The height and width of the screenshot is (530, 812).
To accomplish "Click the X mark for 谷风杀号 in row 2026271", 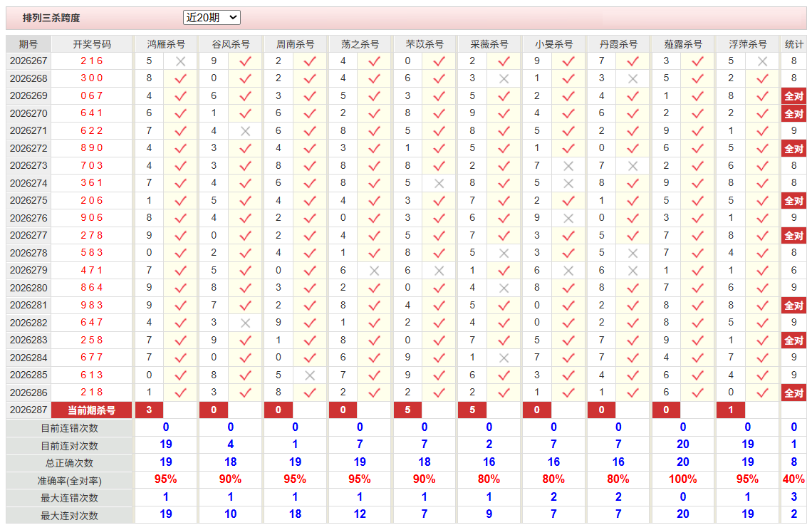I will (246, 131).
